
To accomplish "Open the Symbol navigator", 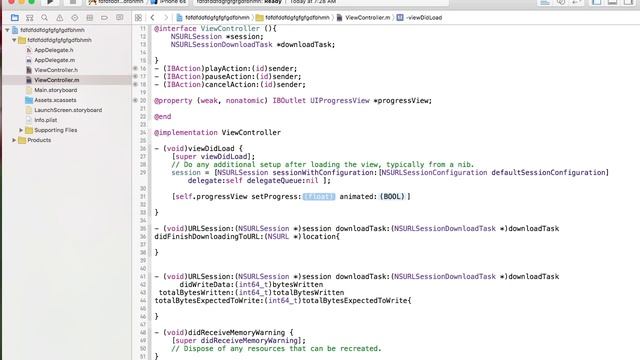I will pos(29,18).
